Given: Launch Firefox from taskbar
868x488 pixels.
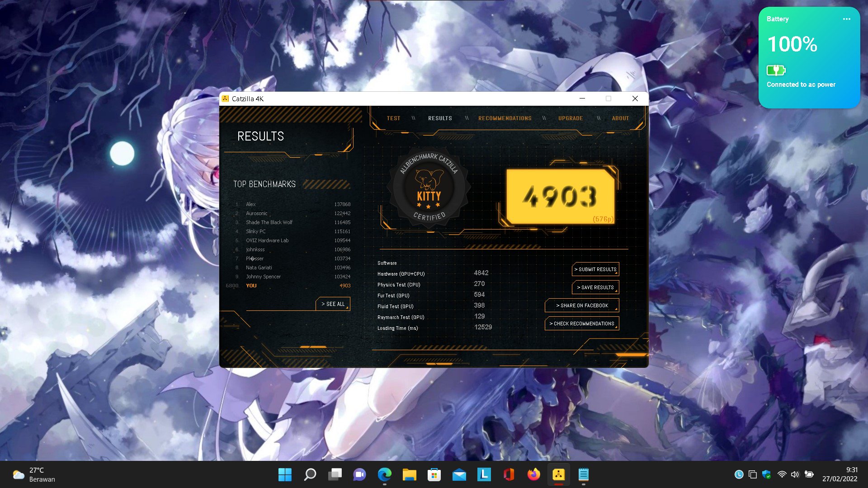Looking at the screenshot, I should point(534,474).
